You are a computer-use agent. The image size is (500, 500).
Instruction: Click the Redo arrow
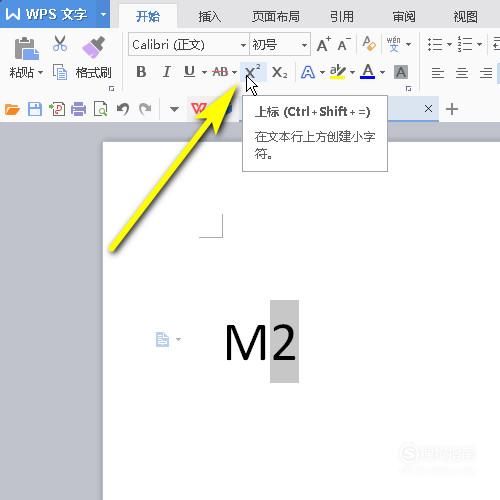[x=145, y=109]
